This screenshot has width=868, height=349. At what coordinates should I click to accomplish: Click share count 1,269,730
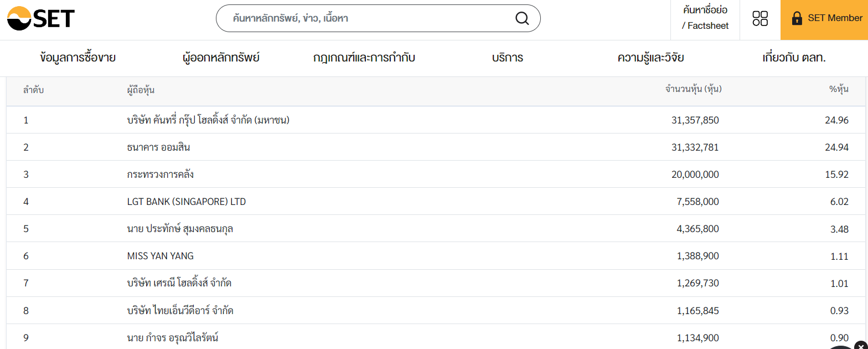pyautogui.click(x=697, y=284)
